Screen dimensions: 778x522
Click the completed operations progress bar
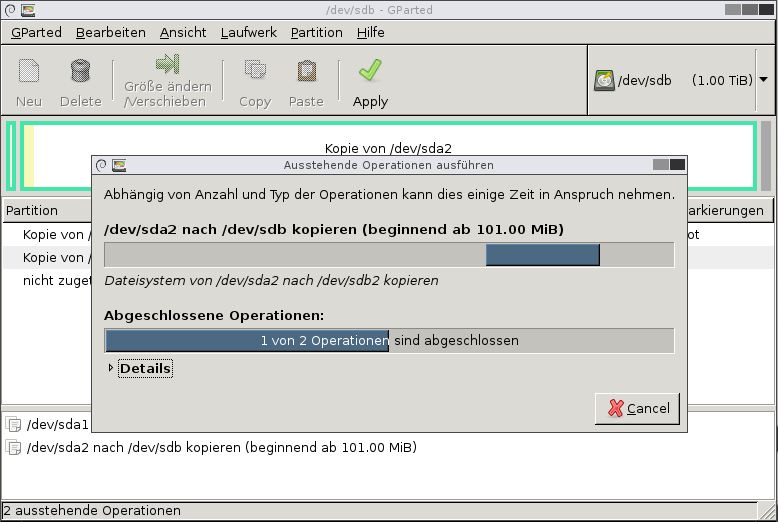coord(389,340)
